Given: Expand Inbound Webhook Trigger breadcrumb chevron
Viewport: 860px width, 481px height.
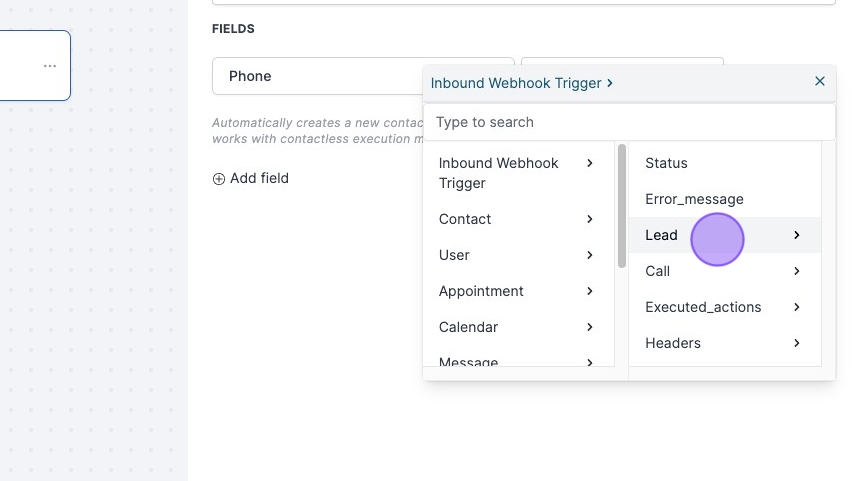Looking at the screenshot, I should click(610, 84).
